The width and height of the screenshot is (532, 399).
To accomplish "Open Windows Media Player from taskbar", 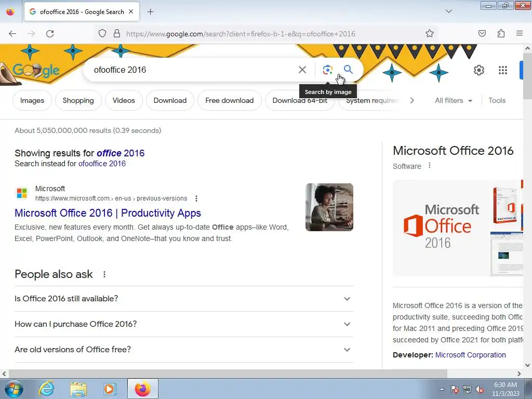I will pos(110,389).
